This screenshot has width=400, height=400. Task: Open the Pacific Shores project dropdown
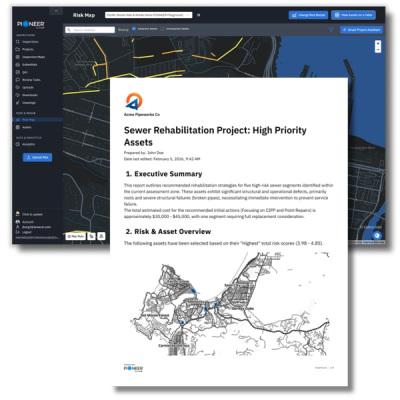click(148, 15)
